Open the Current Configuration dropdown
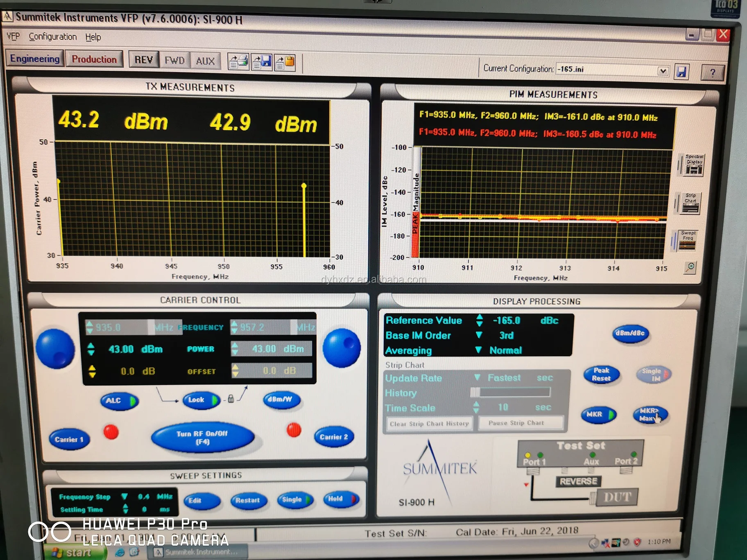 click(x=662, y=71)
